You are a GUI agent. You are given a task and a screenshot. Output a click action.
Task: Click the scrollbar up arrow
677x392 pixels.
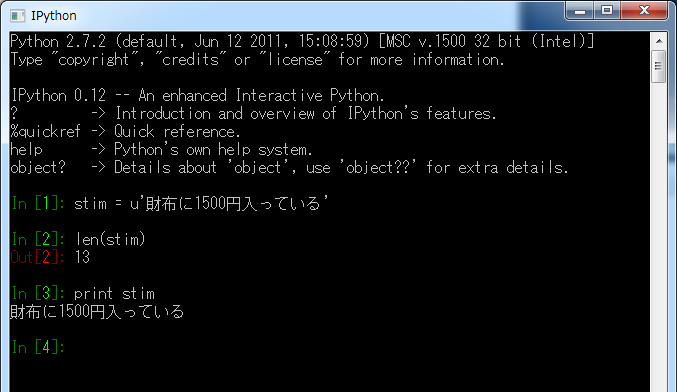[x=658, y=41]
